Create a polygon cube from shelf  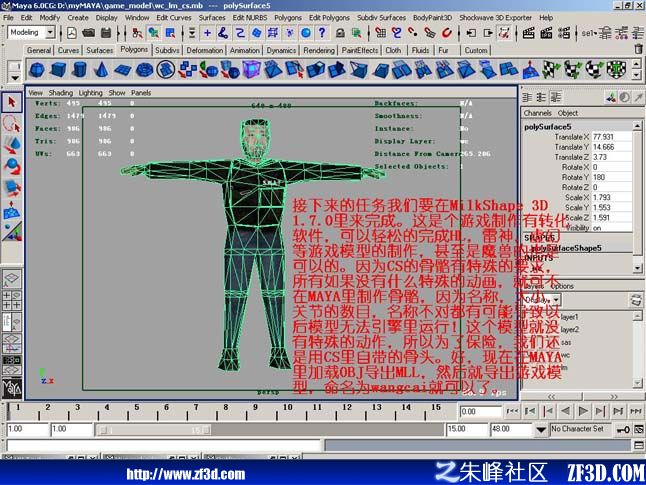click(58, 70)
